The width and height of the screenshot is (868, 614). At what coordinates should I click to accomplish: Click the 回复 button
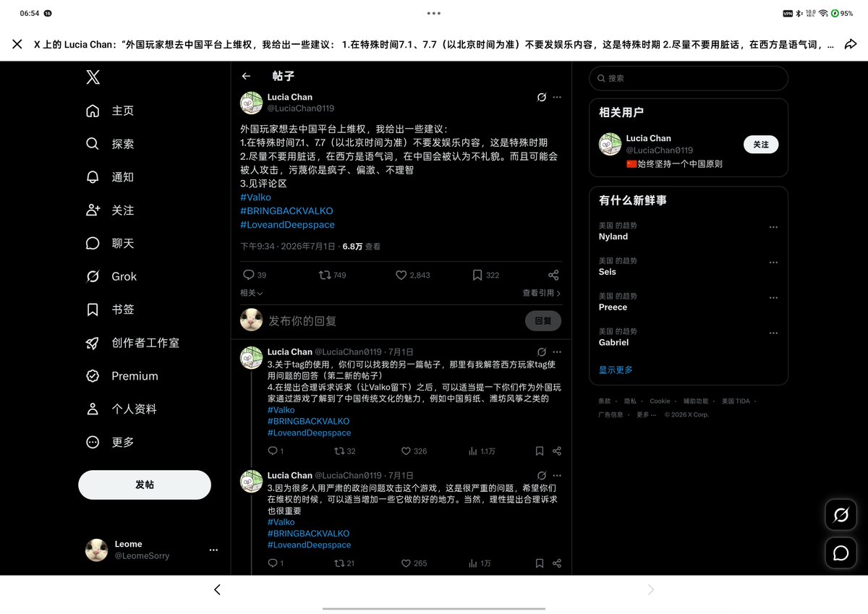[x=543, y=320]
